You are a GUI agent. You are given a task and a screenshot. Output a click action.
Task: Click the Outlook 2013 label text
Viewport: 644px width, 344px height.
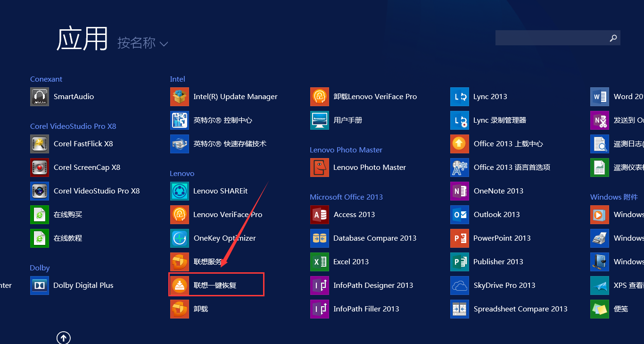[497, 215]
